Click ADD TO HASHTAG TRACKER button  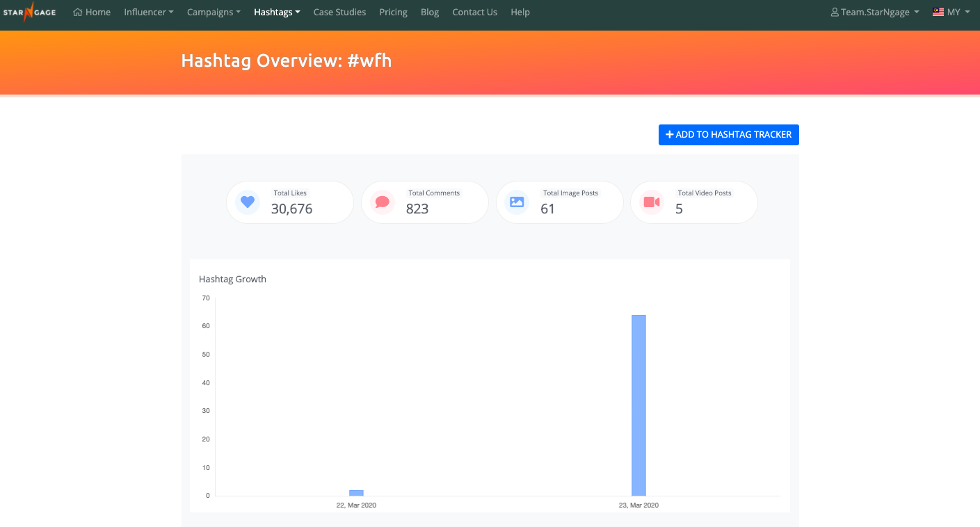click(729, 135)
